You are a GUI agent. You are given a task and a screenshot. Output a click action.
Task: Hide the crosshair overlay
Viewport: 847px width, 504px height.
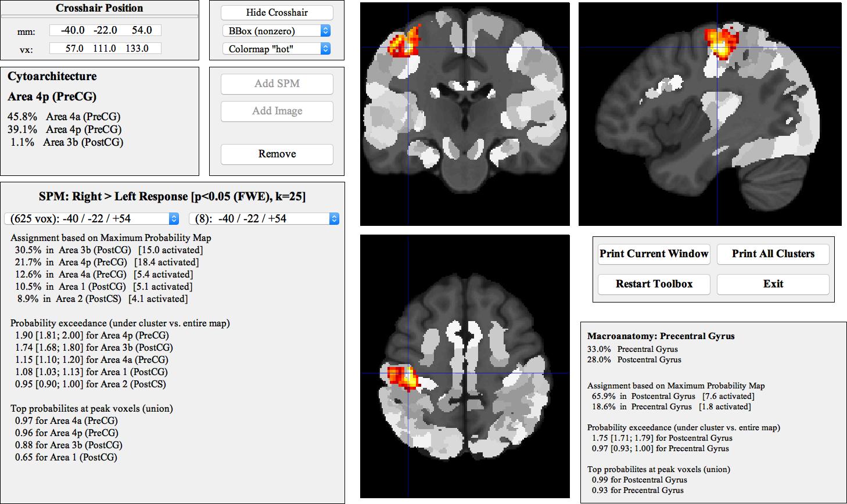(x=277, y=12)
